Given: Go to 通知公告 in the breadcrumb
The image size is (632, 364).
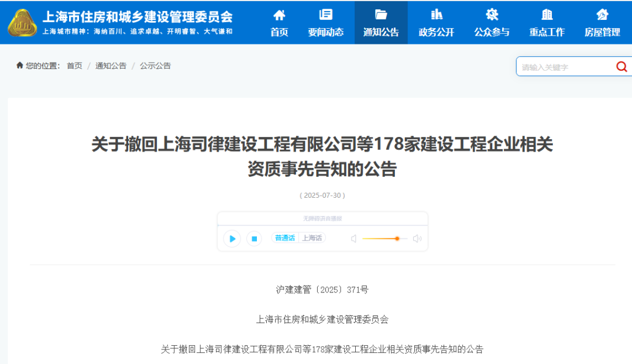Looking at the screenshot, I should click(x=111, y=66).
